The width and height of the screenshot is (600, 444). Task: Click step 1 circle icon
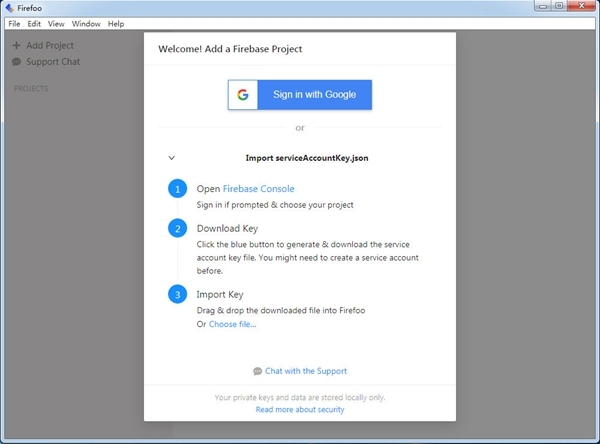[x=177, y=188]
